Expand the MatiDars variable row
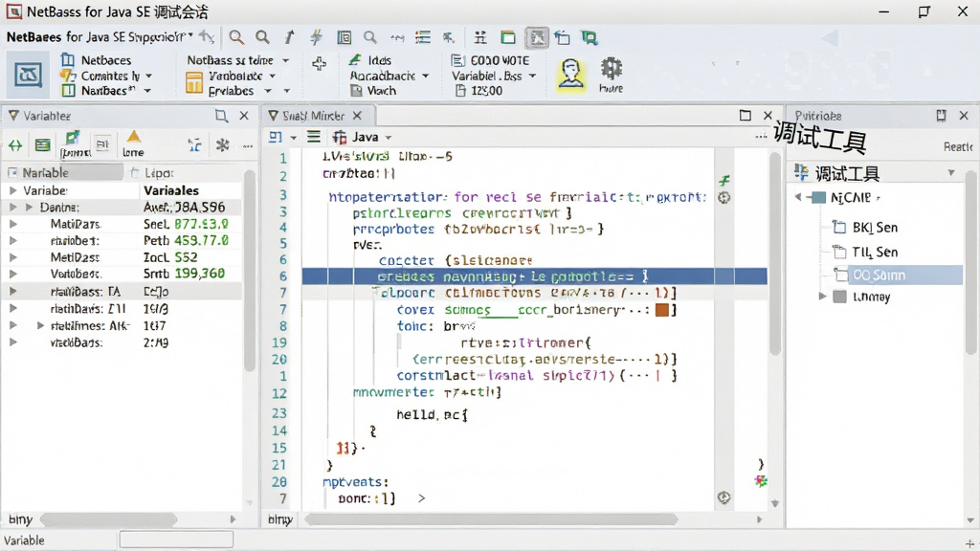The width and height of the screenshot is (980, 551). click(12, 224)
